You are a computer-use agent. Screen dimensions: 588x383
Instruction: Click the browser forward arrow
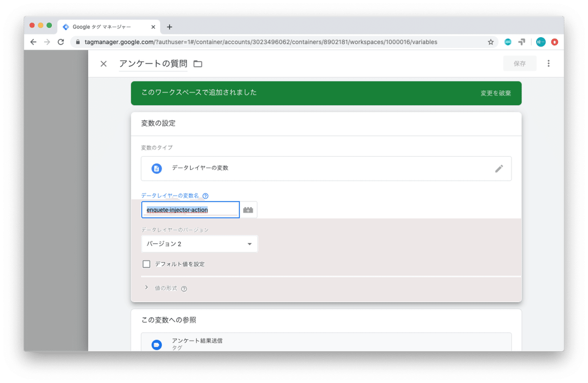tap(47, 42)
